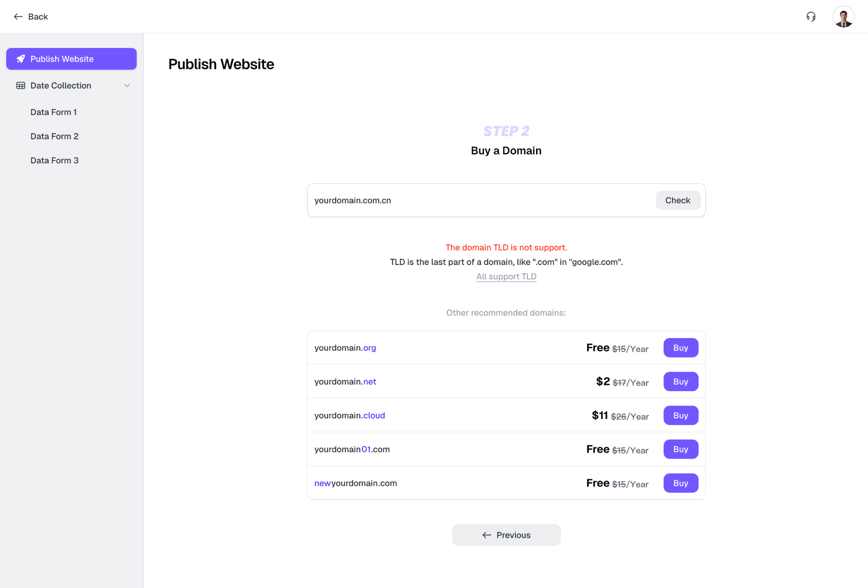Click the back arrow icon
This screenshot has width=868, height=588.
pos(18,17)
